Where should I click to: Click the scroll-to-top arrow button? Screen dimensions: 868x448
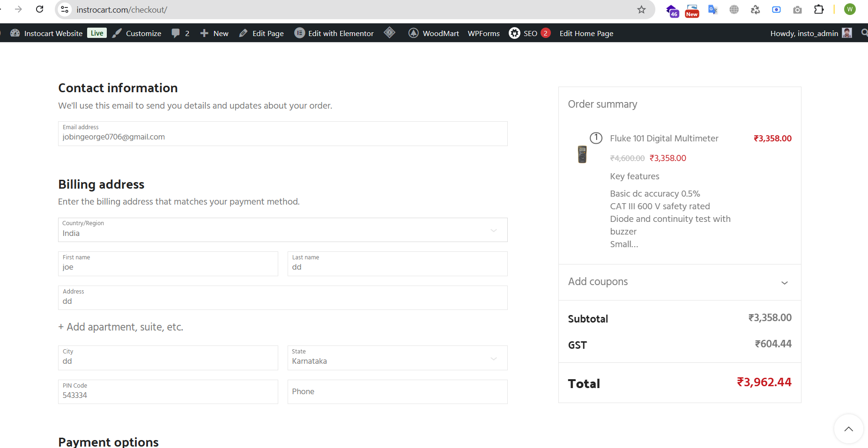coord(848,429)
